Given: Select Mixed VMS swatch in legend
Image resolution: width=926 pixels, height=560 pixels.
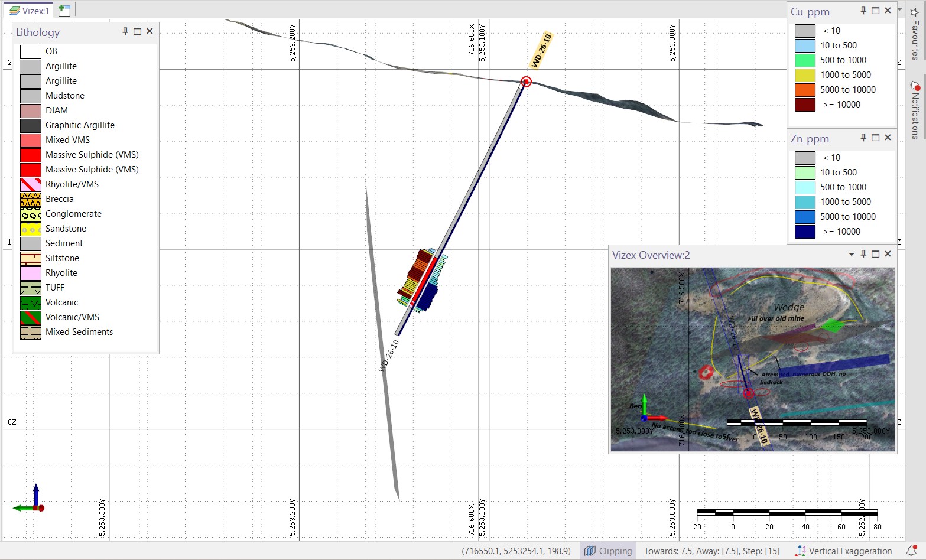Looking at the screenshot, I should 31,140.
